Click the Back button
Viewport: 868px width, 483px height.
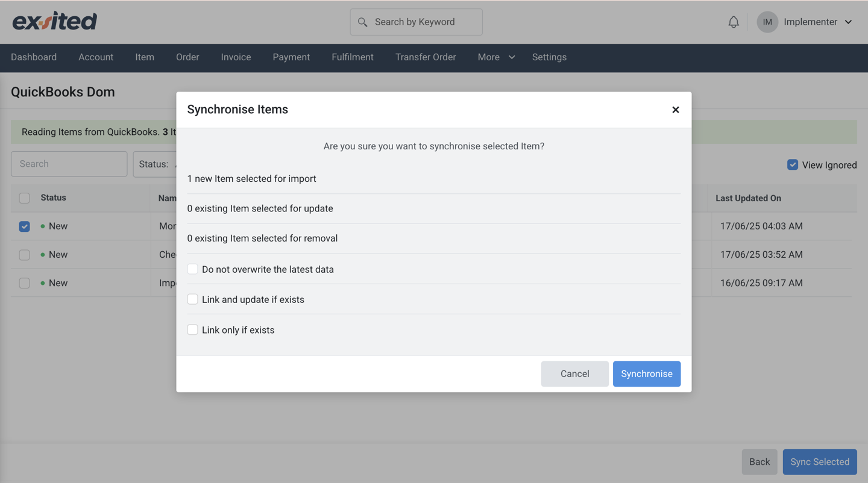[x=759, y=462]
